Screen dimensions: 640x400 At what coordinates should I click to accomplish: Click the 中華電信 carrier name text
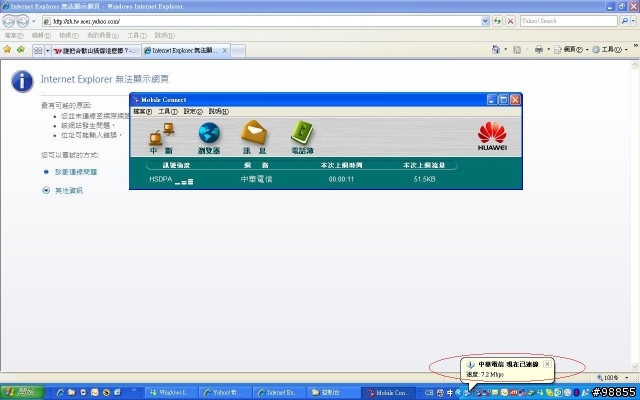256,179
